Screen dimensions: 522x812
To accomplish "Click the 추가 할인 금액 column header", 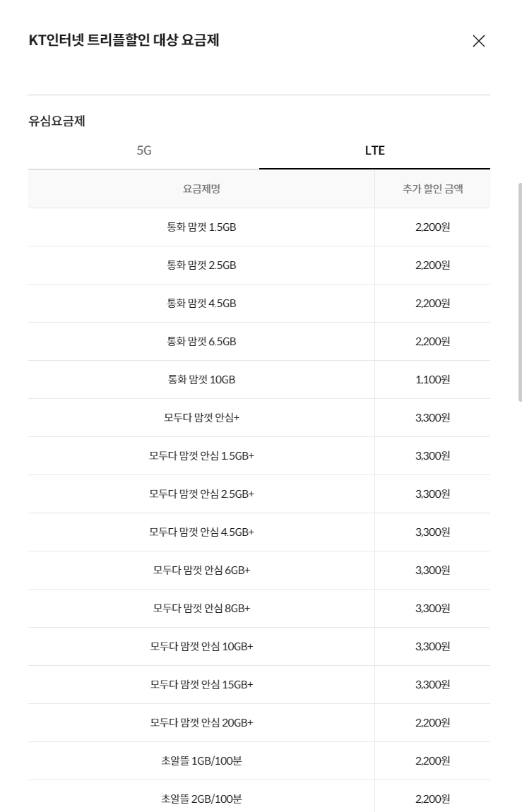I will click(432, 189).
